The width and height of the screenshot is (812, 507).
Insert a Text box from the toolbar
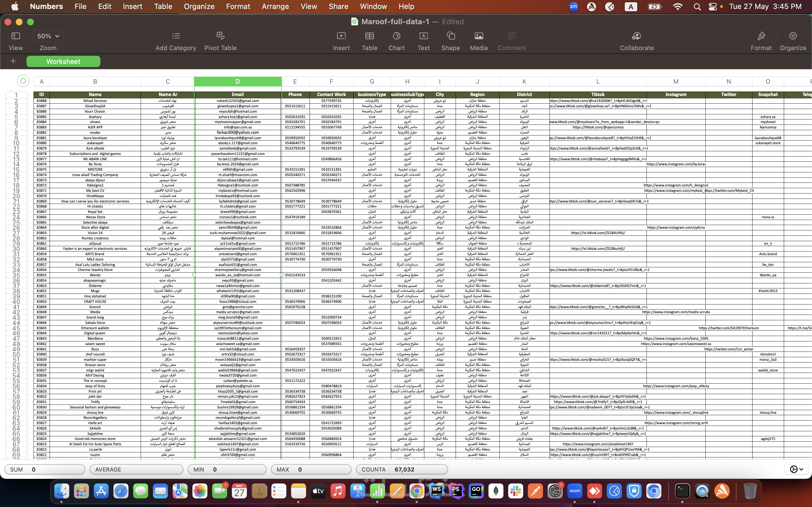coord(423,36)
